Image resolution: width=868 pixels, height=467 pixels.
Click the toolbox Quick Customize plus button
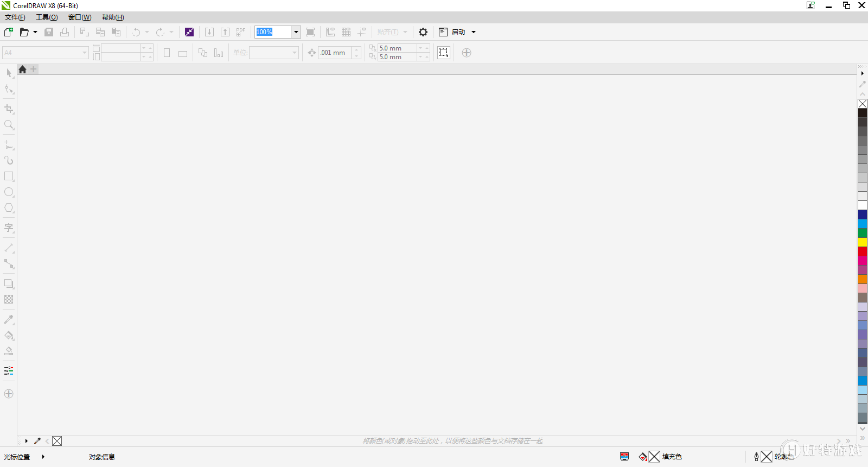click(9, 394)
